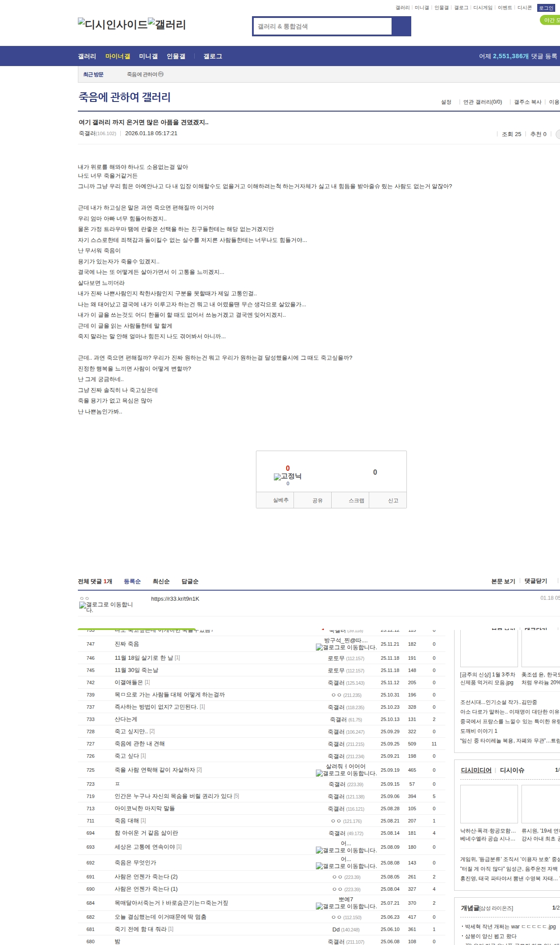Open post titled 이갤애들은
This screenshot has height=945, width=560.
(x=129, y=682)
